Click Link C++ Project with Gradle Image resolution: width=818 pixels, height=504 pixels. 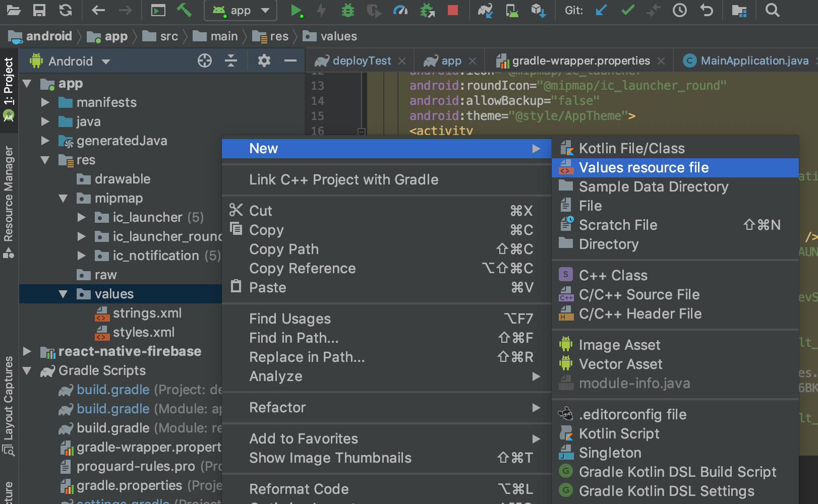pos(386,180)
